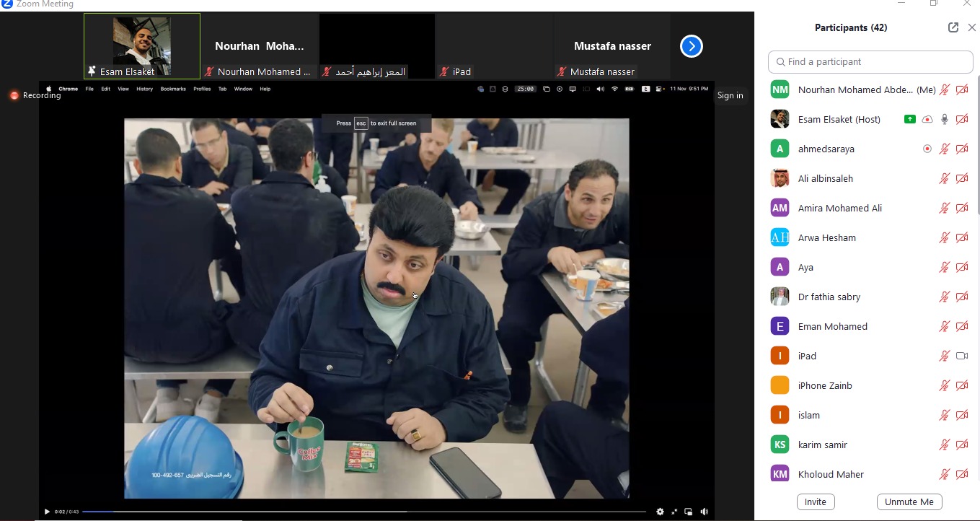This screenshot has height=521, width=980.
Task: Click Esam Elsaket's camera-off icon
Action: click(x=961, y=119)
